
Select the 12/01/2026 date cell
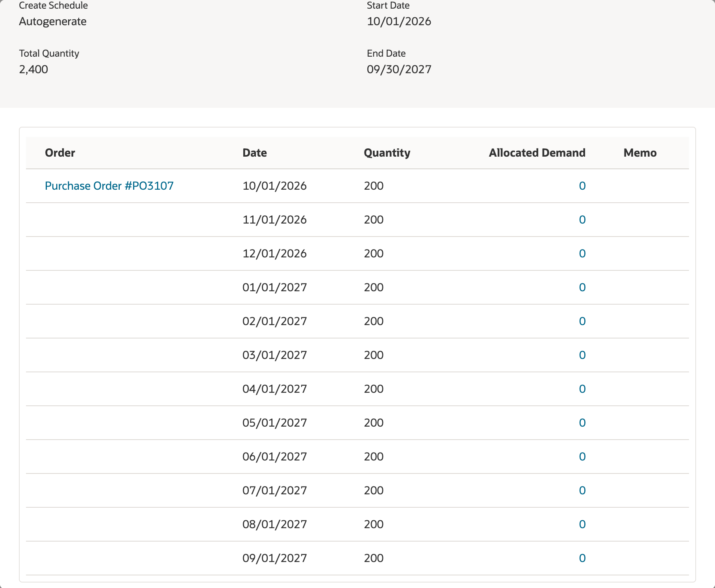[x=274, y=253]
